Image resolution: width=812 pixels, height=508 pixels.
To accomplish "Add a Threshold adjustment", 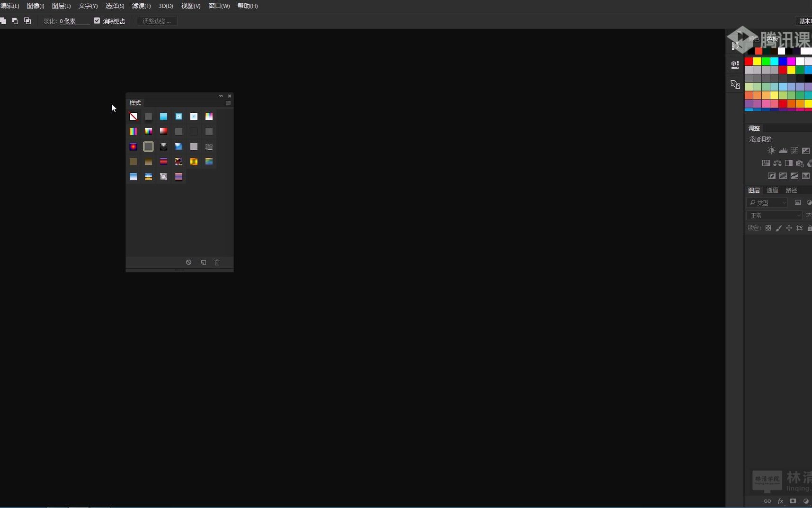I will (794, 176).
